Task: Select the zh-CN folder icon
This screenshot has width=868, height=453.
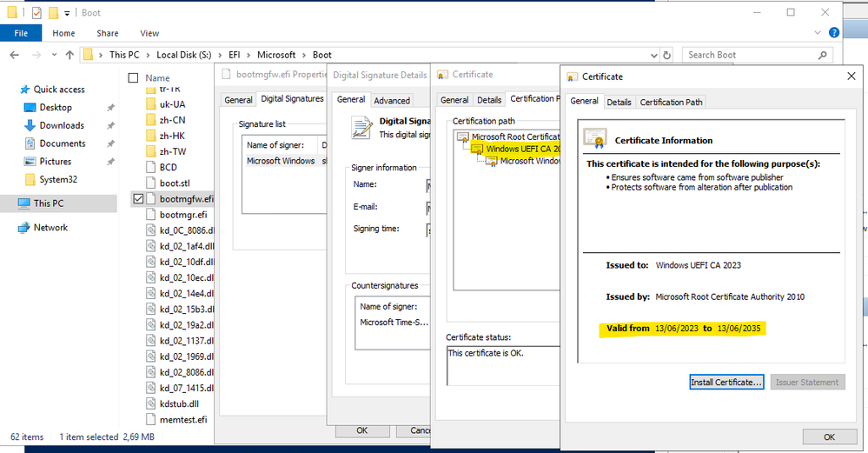Action: pos(150,120)
